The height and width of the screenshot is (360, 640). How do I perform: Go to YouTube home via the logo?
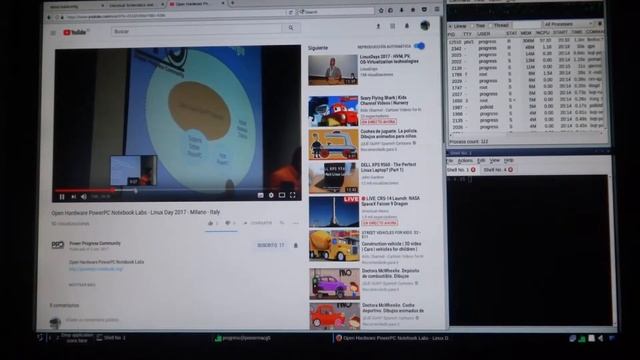click(x=75, y=32)
